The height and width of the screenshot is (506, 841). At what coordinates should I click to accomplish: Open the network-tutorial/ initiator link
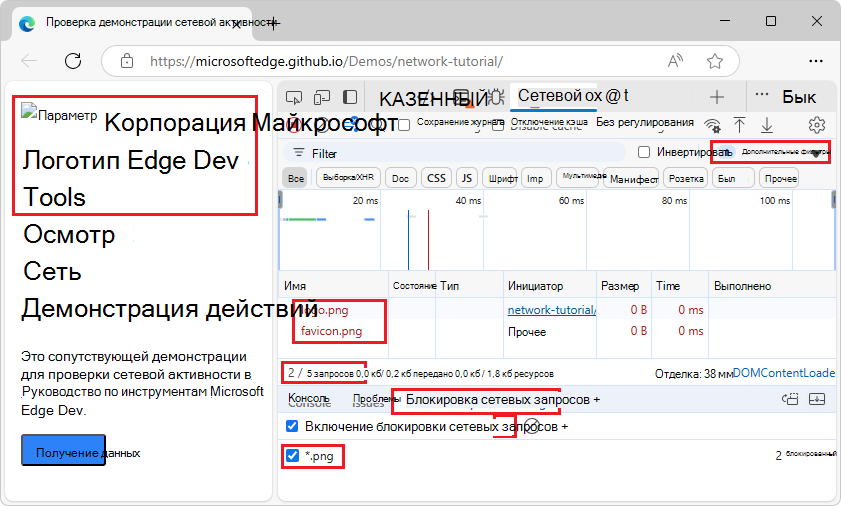click(551, 310)
